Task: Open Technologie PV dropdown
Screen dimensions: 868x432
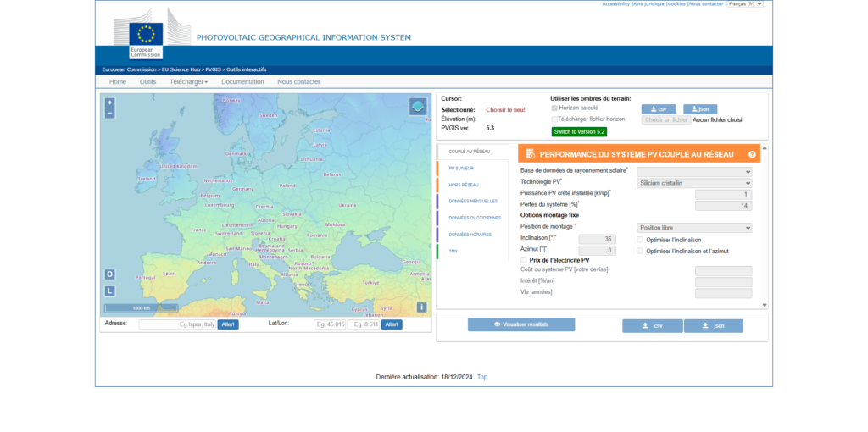Action: pyautogui.click(x=694, y=183)
